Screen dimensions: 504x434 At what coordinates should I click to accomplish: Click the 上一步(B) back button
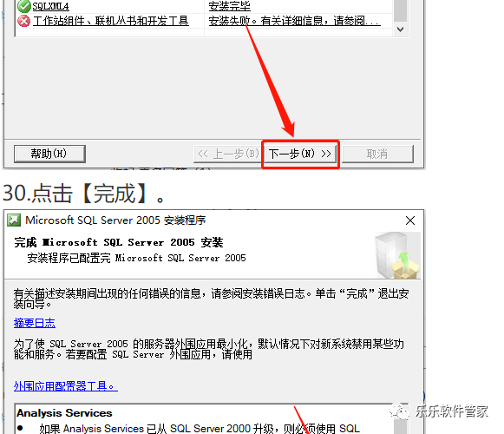click(227, 154)
